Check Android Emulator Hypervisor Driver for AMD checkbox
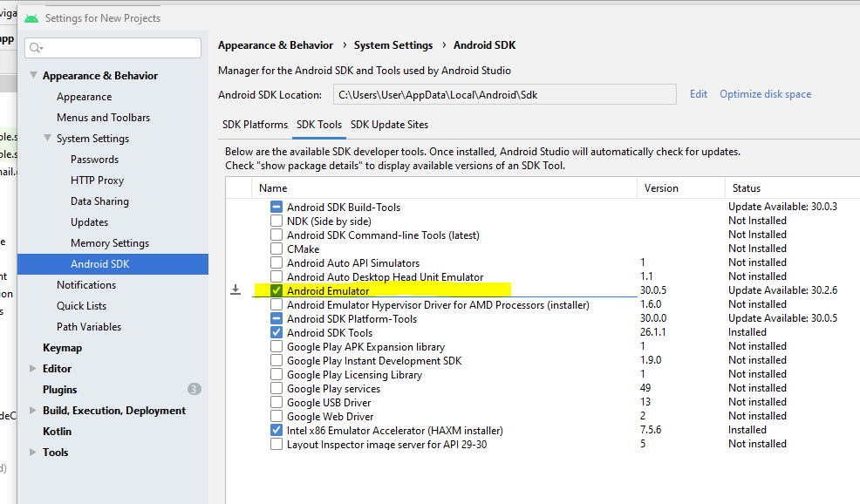This screenshot has height=504, width=860. pyautogui.click(x=276, y=304)
